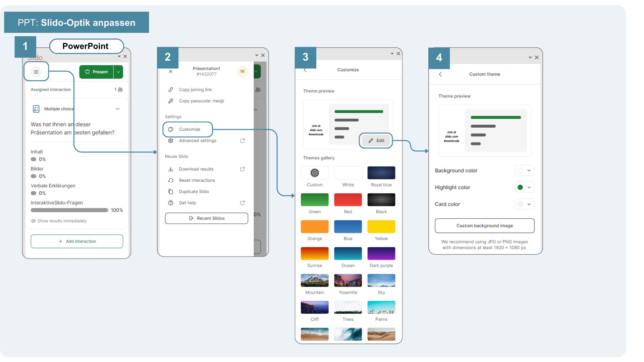
Task: Open Background color dropdown
Action: tap(525, 171)
